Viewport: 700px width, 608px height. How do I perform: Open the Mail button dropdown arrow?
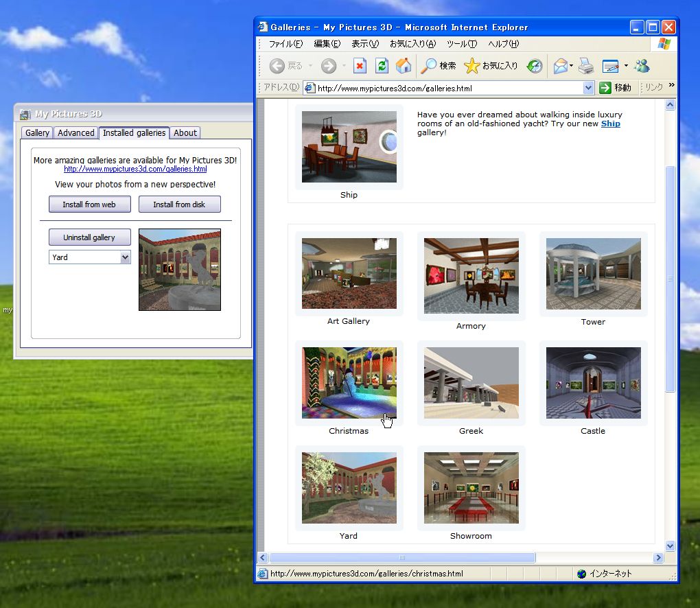click(572, 66)
